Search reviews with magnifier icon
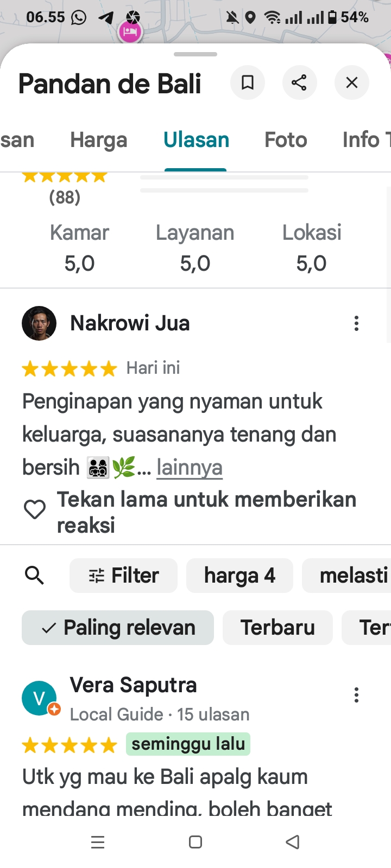This screenshot has height=868, width=391. [x=34, y=575]
